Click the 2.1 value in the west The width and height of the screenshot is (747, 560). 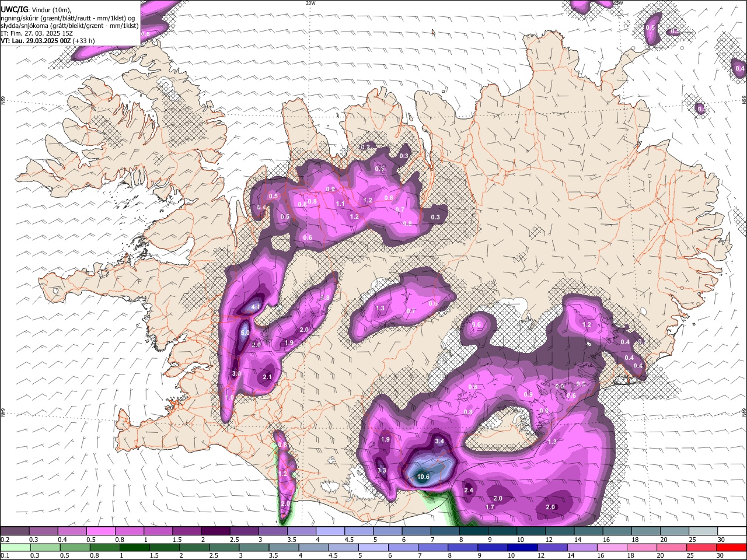[267, 377]
